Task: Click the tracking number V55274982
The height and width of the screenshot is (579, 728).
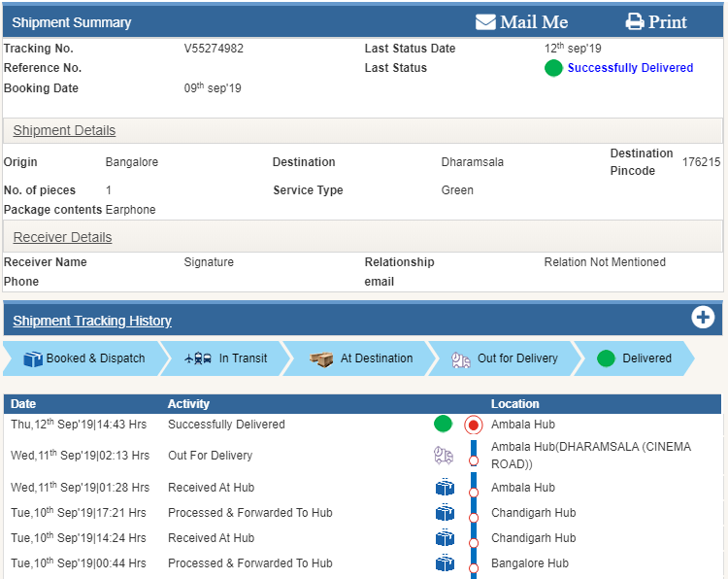Action: [x=214, y=49]
